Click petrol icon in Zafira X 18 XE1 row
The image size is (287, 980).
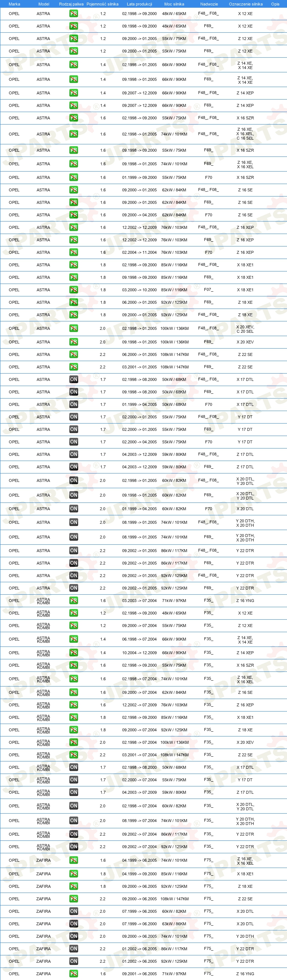[x=74, y=874]
